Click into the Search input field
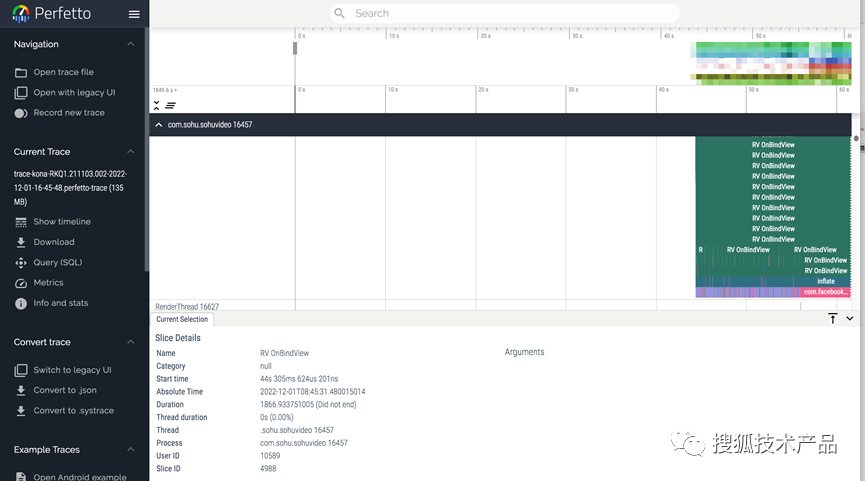This screenshot has width=865, height=481. point(505,13)
